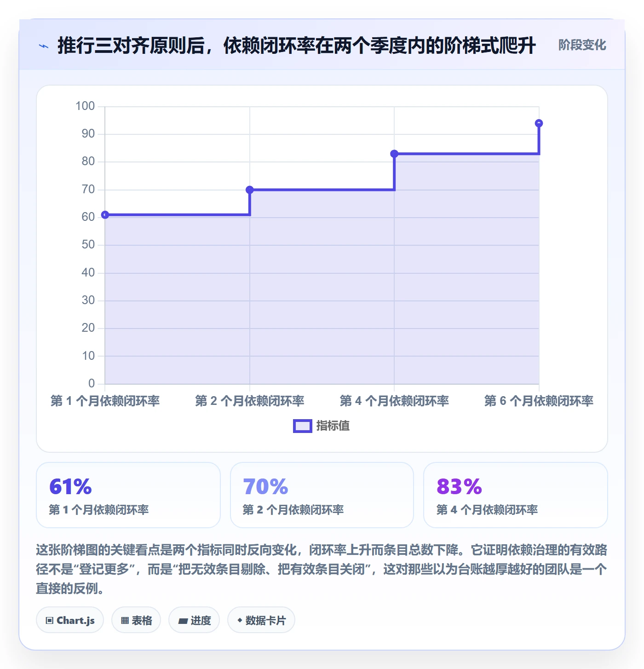This screenshot has width=644, height=669.
Task: Click the chart title about 三对齐原则
Action: click(297, 46)
